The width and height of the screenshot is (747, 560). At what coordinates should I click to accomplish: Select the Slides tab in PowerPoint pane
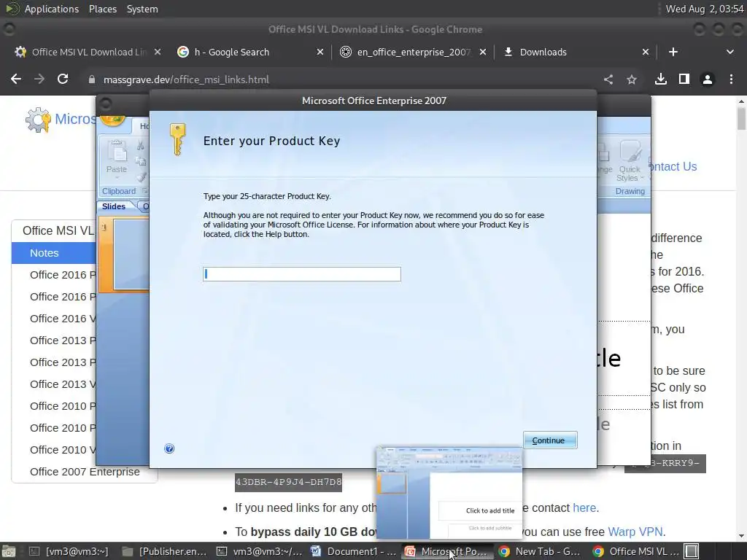[114, 206]
